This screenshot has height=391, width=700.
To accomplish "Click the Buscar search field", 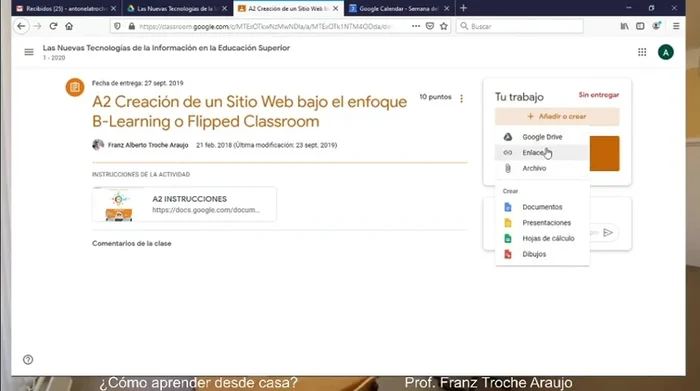I will pyautogui.click(x=520, y=26).
